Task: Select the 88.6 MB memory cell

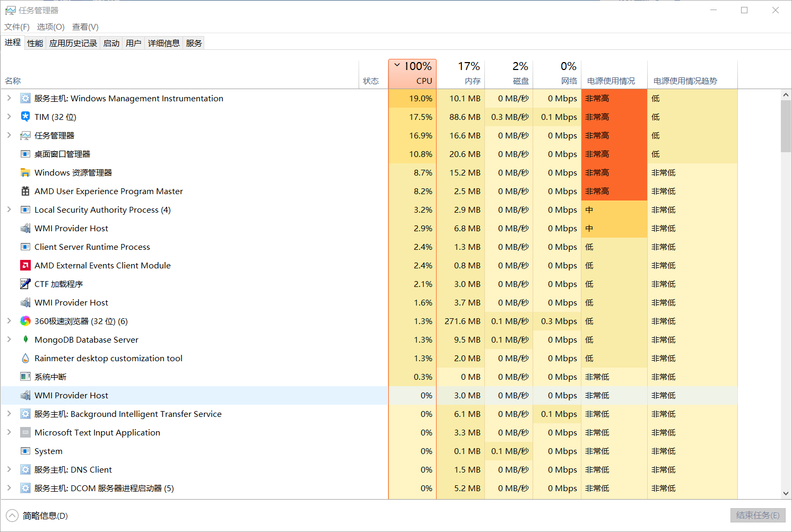Action: pos(460,117)
